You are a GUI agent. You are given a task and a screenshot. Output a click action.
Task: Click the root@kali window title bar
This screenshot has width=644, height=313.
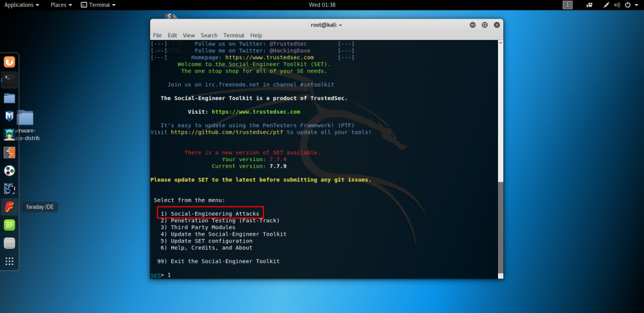[x=327, y=25]
